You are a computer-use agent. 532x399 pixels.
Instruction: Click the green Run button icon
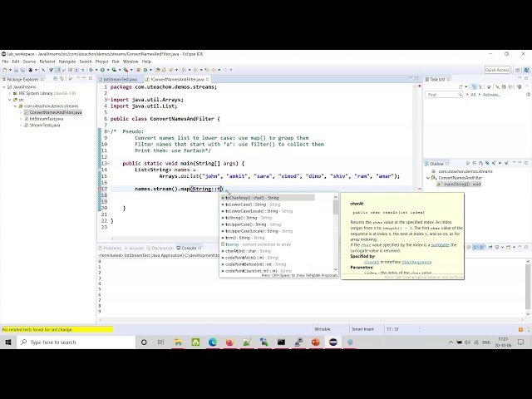tap(102, 70)
